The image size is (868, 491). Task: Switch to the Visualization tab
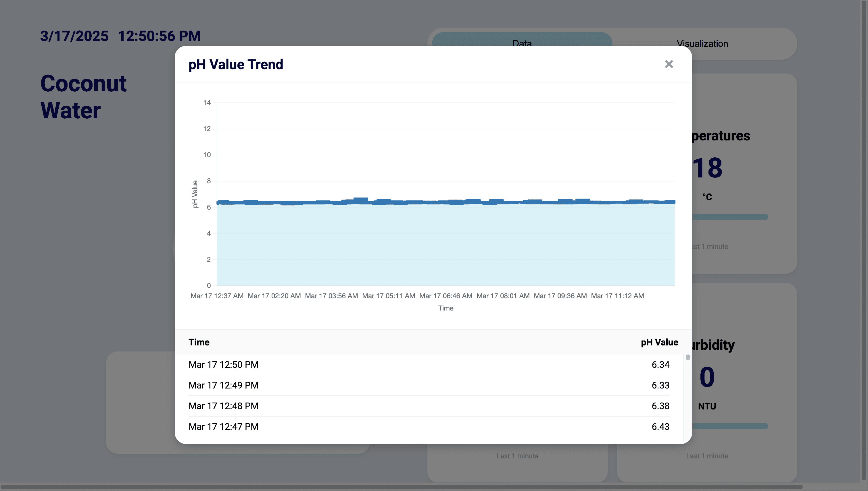click(x=702, y=44)
